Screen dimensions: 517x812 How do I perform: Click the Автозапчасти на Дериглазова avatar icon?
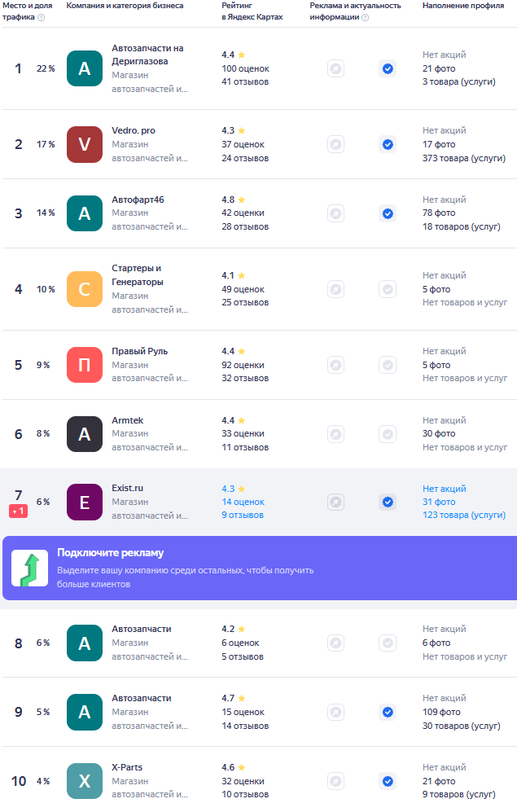pos(85,68)
